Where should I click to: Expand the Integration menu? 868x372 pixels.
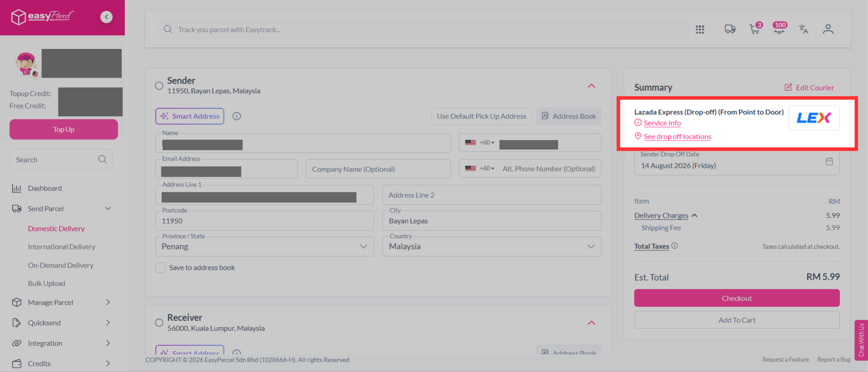[108, 343]
